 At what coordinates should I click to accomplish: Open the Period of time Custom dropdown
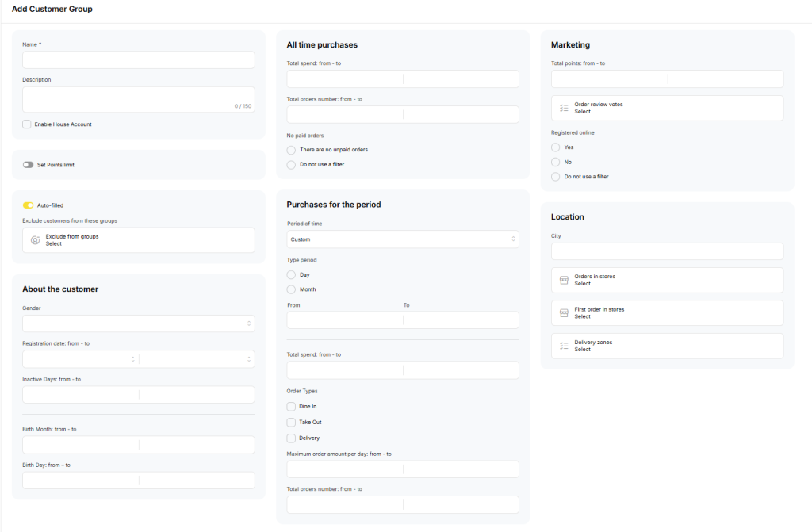(403, 239)
